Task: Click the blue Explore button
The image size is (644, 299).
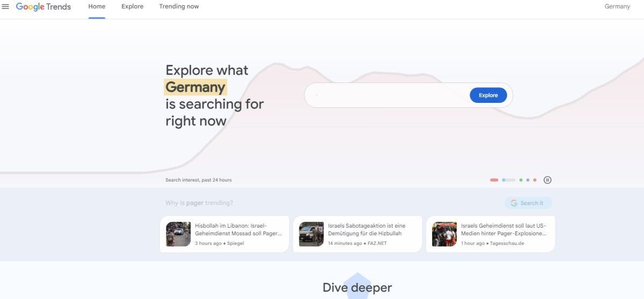Action: coord(488,95)
